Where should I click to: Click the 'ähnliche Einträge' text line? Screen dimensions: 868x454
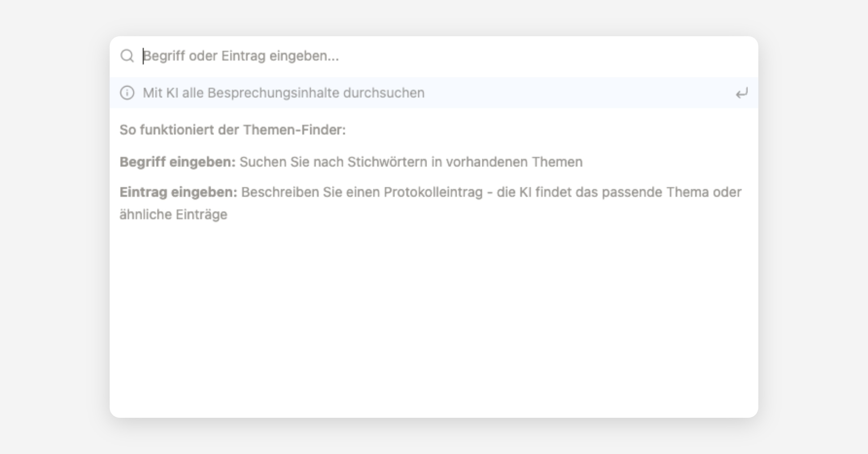point(173,214)
